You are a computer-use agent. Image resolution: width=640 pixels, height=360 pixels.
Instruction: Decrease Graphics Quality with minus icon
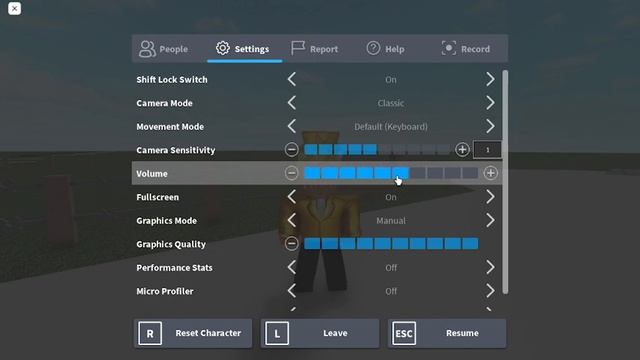291,244
